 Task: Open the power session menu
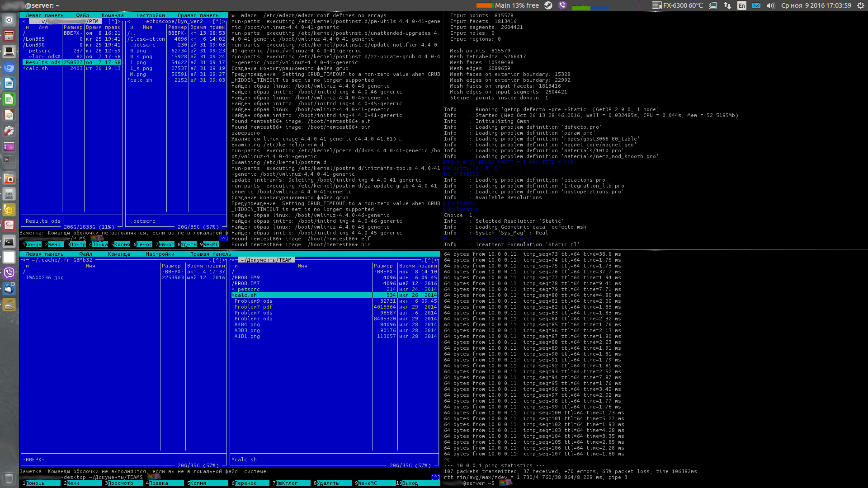860,5
